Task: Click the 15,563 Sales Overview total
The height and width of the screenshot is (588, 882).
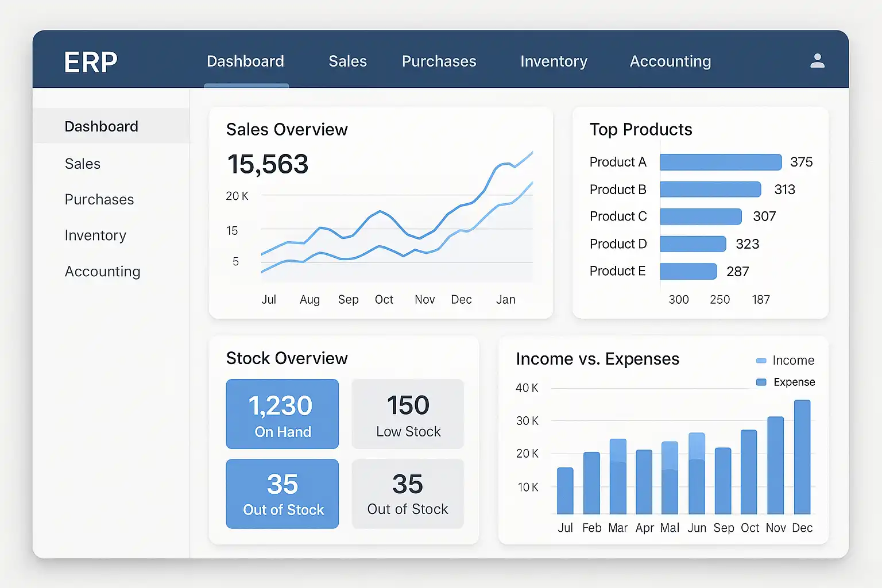Action: click(x=268, y=164)
